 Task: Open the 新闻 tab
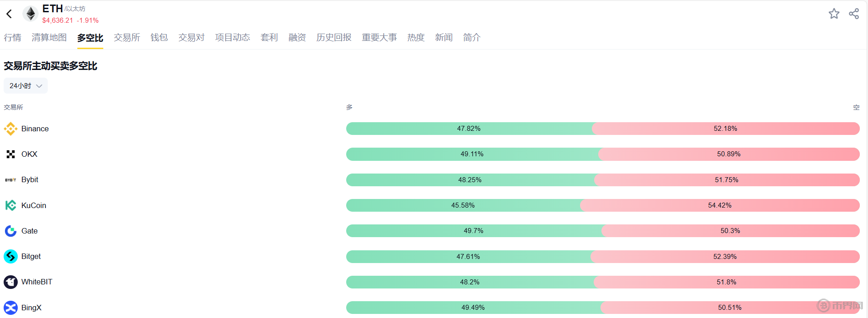tap(444, 38)
